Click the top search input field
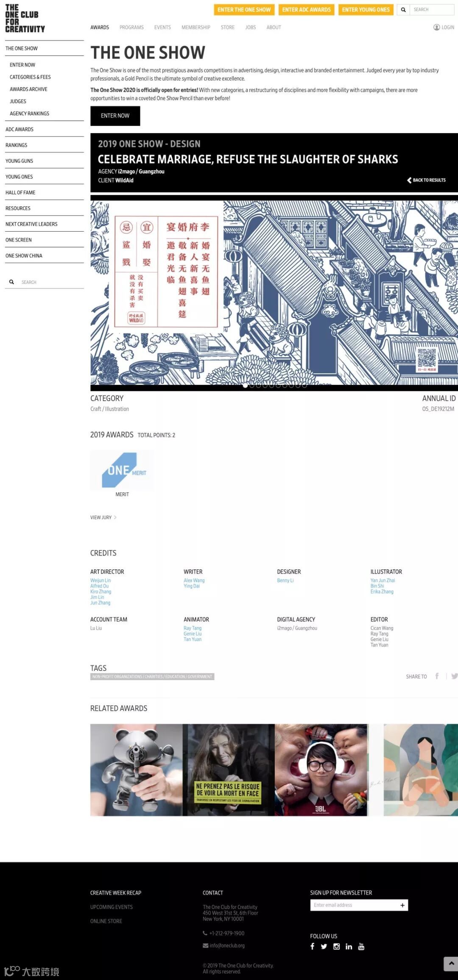Screen dimensions: 458x980 tap(432, 10)
